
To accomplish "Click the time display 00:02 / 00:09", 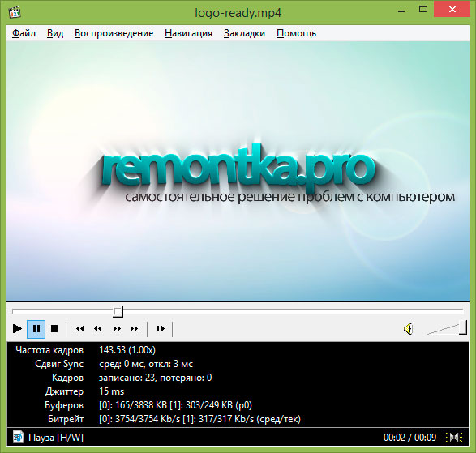I will coord(410,438).
